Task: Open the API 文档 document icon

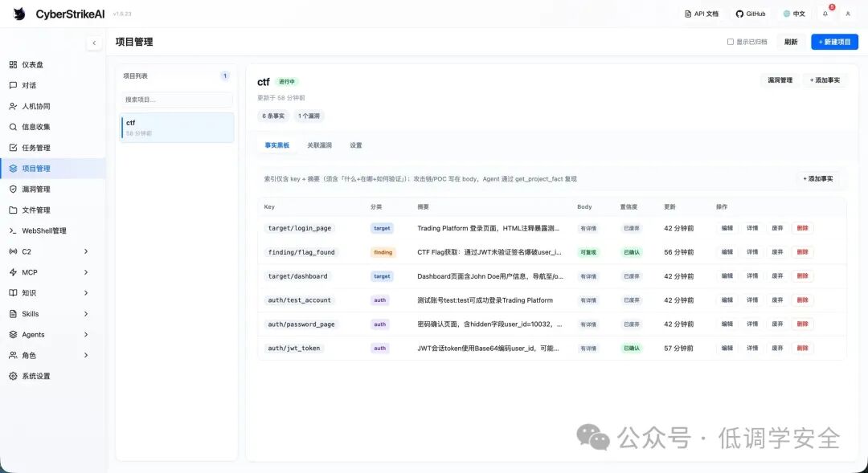Action: (x=688, y=14)
